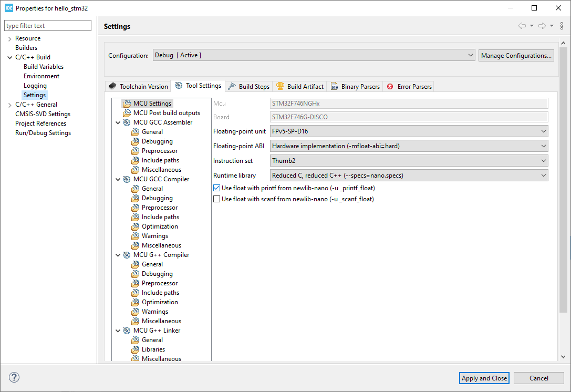Image resolution: width=571 pixels, height=392 pixels.
Task: Open the Runtime library dropdown
Action: [409, 176]
